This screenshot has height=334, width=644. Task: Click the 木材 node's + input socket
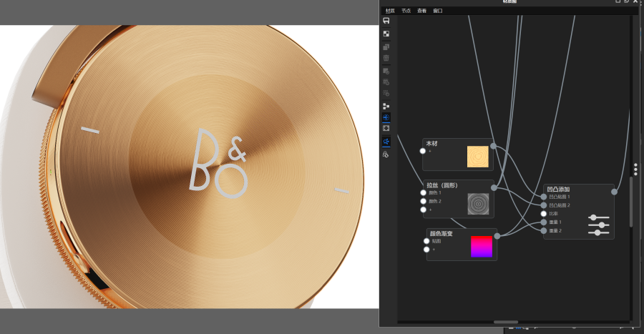click(x=423, y=151)
